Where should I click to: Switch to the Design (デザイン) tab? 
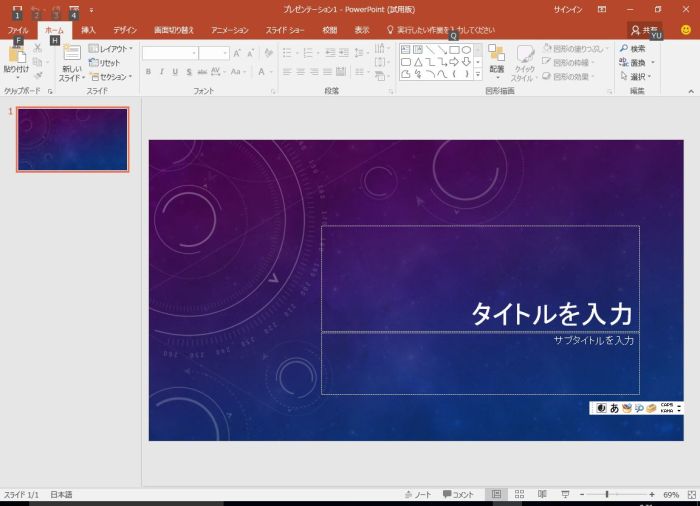coord(125,30)
